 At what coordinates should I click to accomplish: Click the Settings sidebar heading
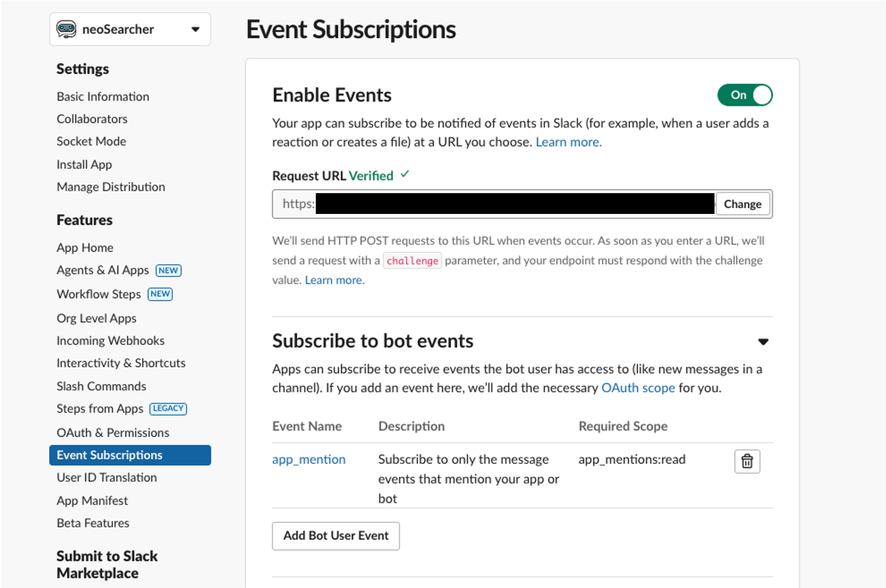click(x=82, y=69)
